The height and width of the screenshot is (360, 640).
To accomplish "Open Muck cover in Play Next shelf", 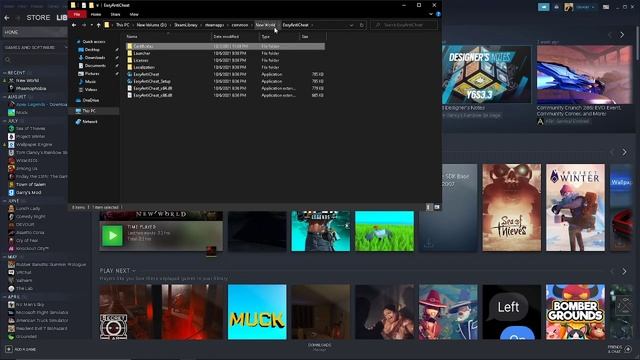I will pos(257,312).
